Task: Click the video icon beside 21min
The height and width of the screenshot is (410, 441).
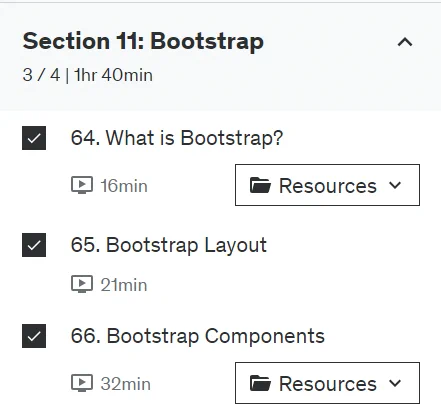Action: pos(82,284)
